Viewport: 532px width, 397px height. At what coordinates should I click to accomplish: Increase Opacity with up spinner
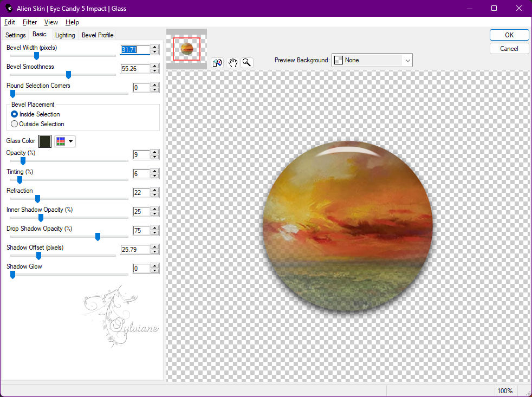[155, 152]
